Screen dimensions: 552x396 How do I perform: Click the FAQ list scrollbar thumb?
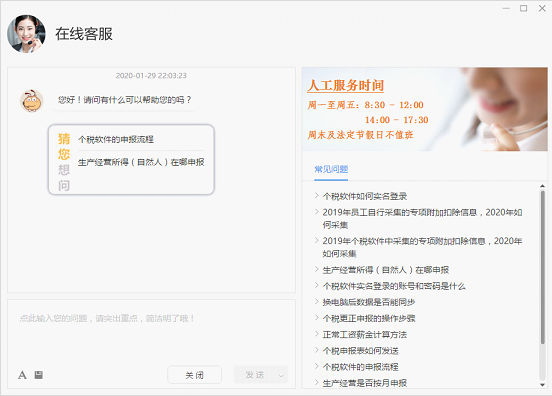point(542,268)
